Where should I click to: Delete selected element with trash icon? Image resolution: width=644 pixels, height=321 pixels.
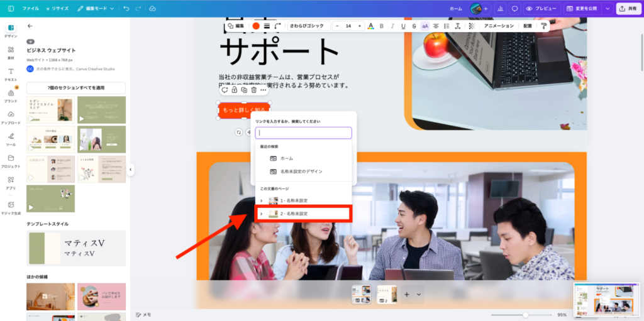point(253,90)
